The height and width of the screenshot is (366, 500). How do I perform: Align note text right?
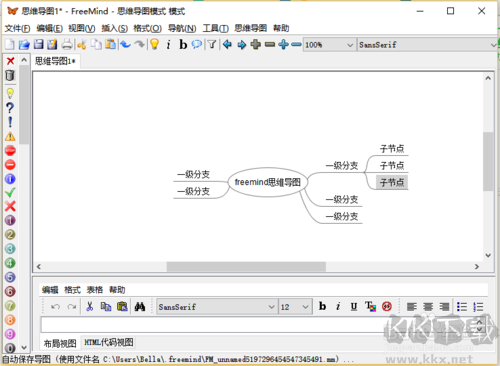point(444,307)
